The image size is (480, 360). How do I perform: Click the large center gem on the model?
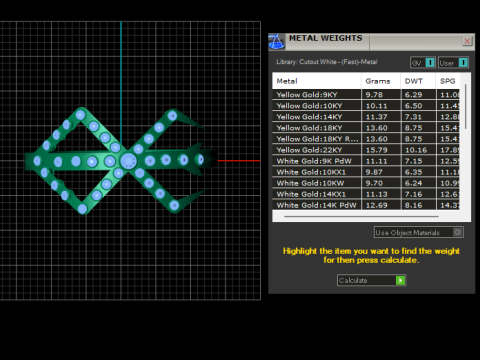point(128,161)
